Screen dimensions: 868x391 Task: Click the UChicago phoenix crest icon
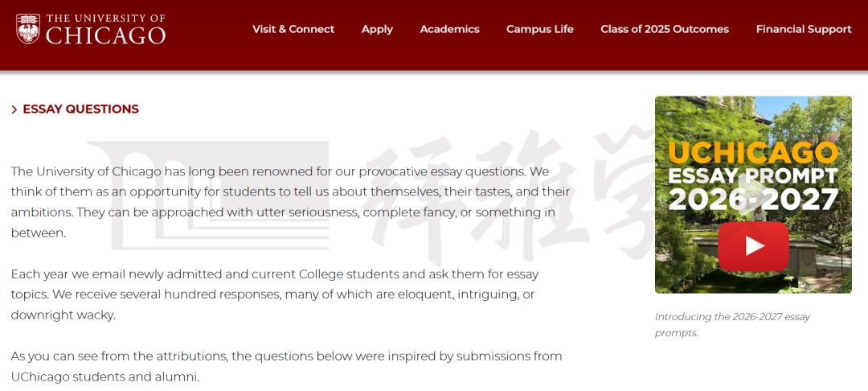pyautogui.click(x=28, y=29)
